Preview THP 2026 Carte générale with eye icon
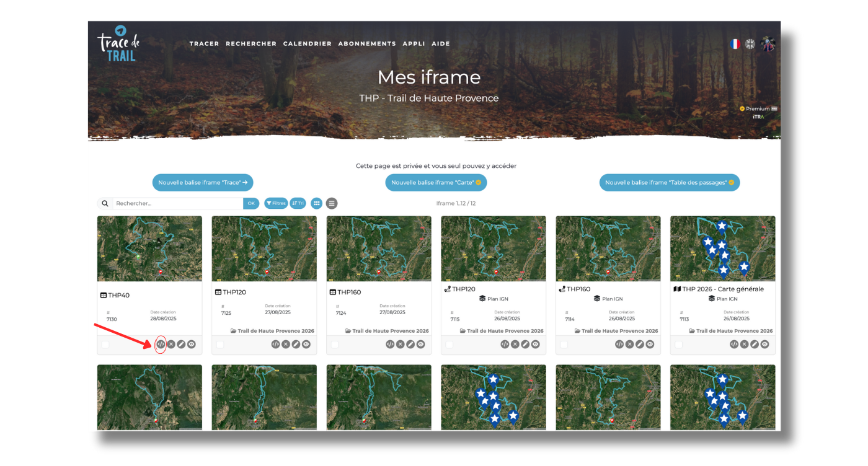The height and width of the screenshot is (466, 868). click(764, 344)
